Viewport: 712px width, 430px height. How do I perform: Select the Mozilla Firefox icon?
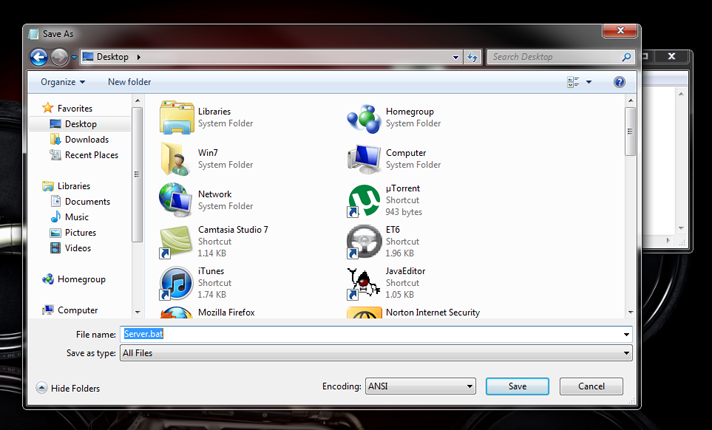click(176, 313)
